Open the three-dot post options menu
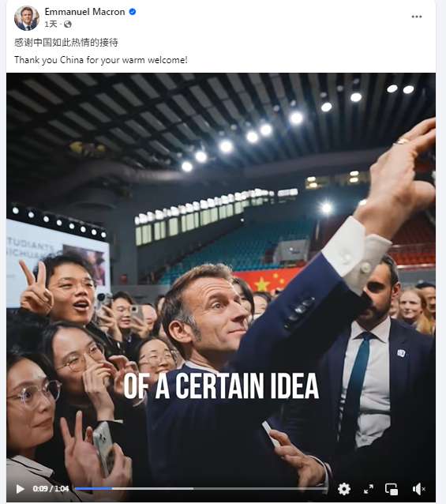This screenshot has width=446, height=504. 417,17
